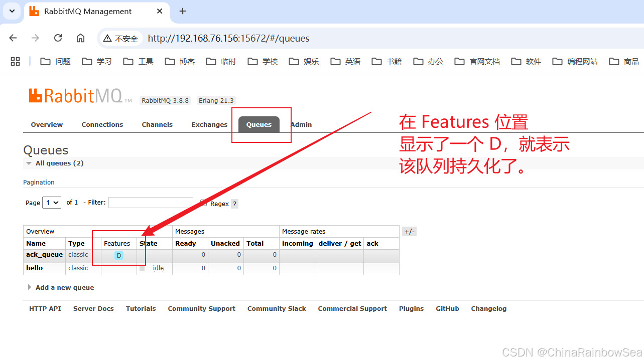Switch to the Overview tab
This screenshot has height=363, width=644.
47,124
